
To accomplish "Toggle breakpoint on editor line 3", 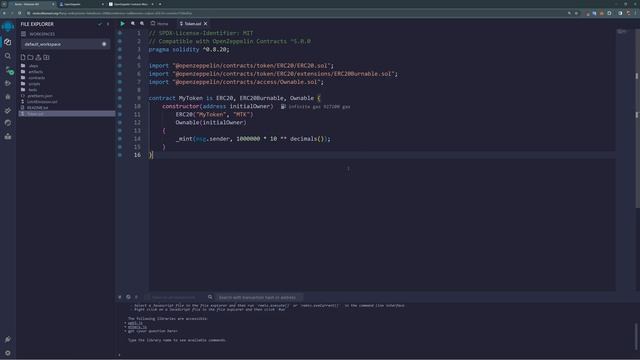I will pos(120,49).
